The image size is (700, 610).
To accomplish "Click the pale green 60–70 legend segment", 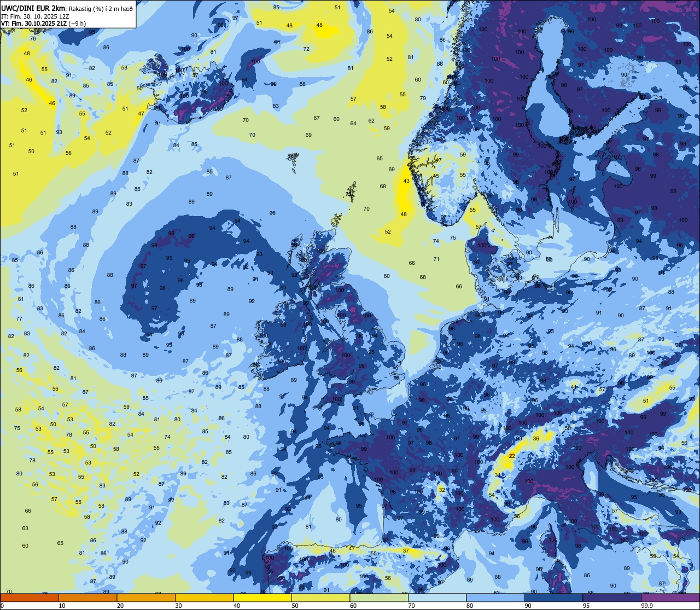I will point(379,598).
